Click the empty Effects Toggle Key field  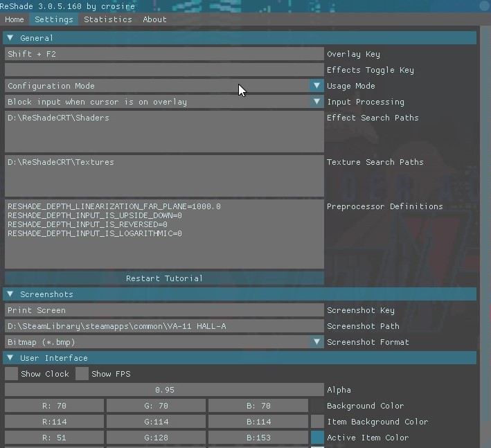click(x=164, y=70)
